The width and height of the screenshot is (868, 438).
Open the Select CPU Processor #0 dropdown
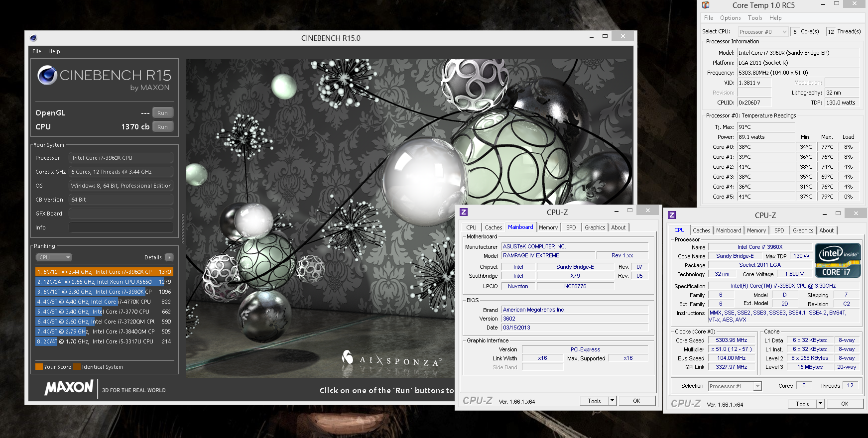(x=763, y=31)
